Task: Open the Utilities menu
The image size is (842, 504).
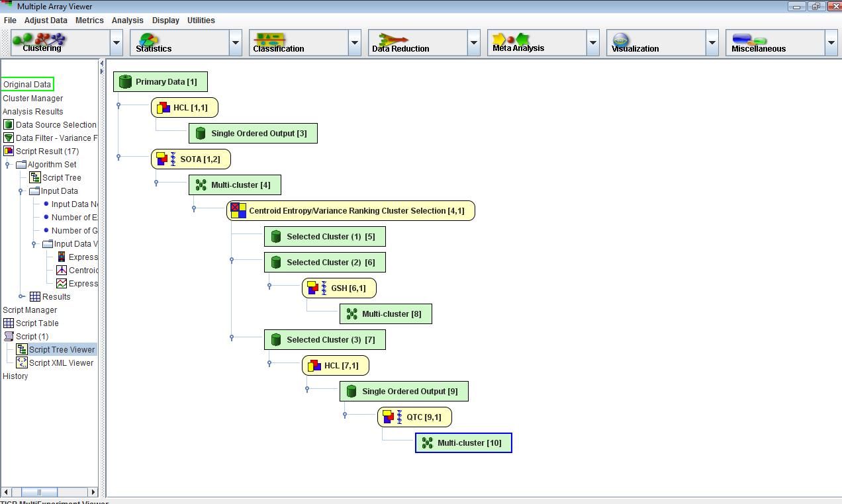Action: 201,21
